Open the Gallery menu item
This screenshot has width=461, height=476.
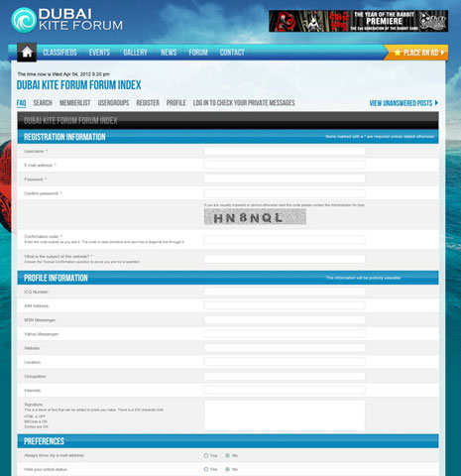pyautogui.click(x=135, y=53)
